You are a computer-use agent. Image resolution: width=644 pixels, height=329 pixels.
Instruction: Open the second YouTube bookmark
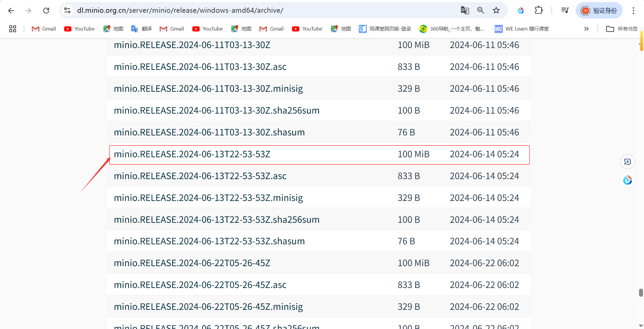click(x=207, y=29)
